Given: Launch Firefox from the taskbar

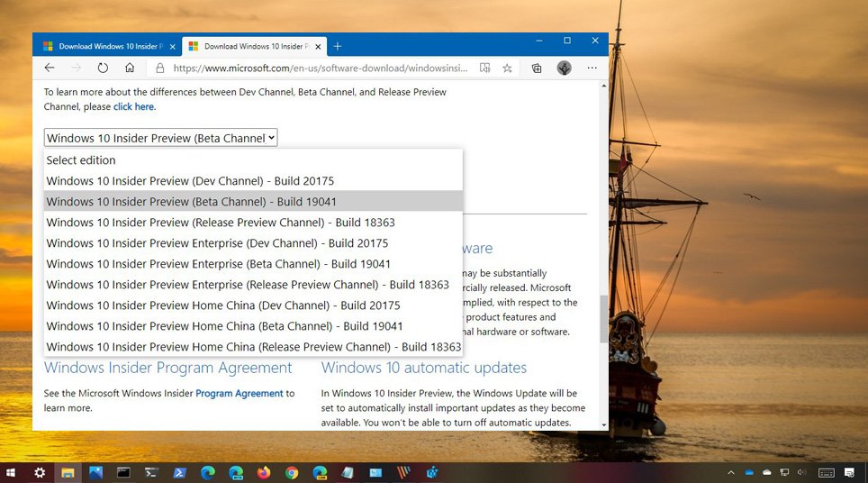Looking at the screenshot, I should tap(263, 472).
